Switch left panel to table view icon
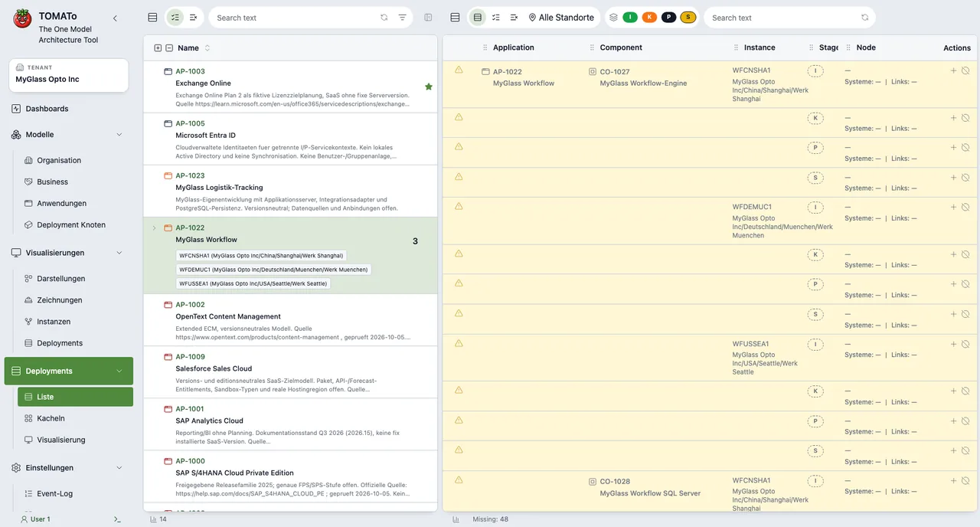This screenshot has width=980, height=527. [153, 18]
